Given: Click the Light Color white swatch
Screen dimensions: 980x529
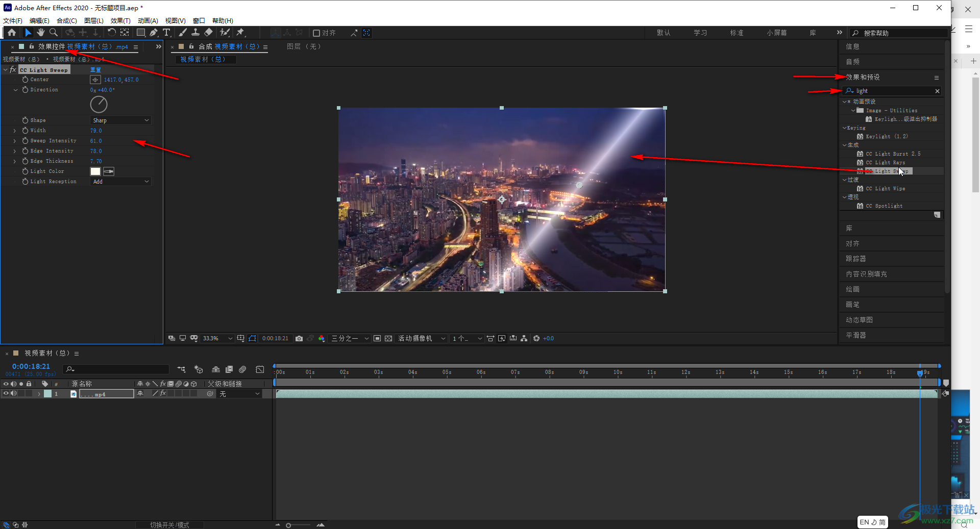Looking at the screenshot, I should coord(95,171).
